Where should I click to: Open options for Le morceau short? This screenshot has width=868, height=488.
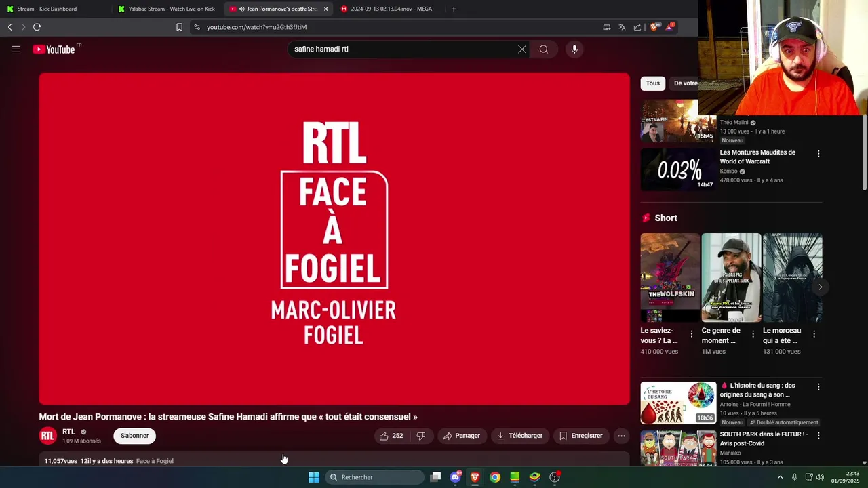click(814, 334)
